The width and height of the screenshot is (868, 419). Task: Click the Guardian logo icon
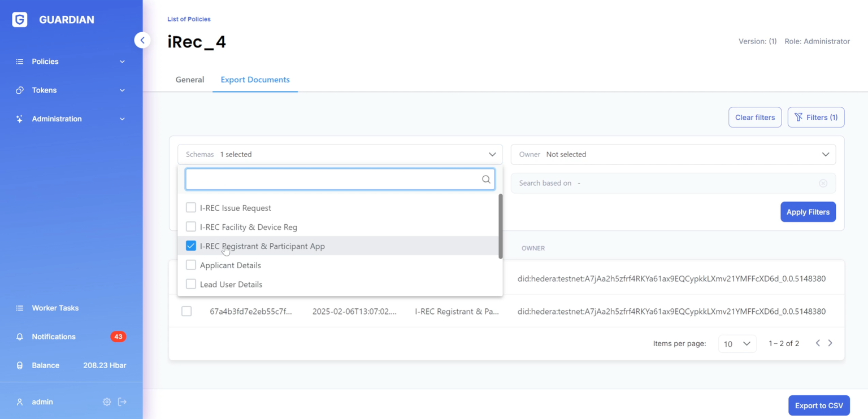click(x=20, y=20)
